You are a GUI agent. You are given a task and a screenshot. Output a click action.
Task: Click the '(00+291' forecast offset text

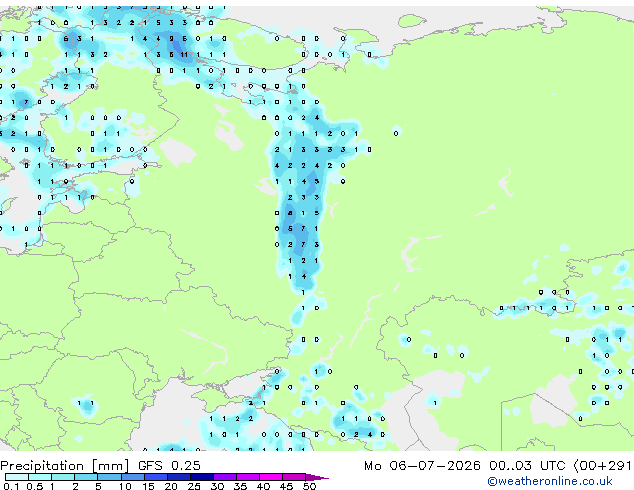coord(602,466)
